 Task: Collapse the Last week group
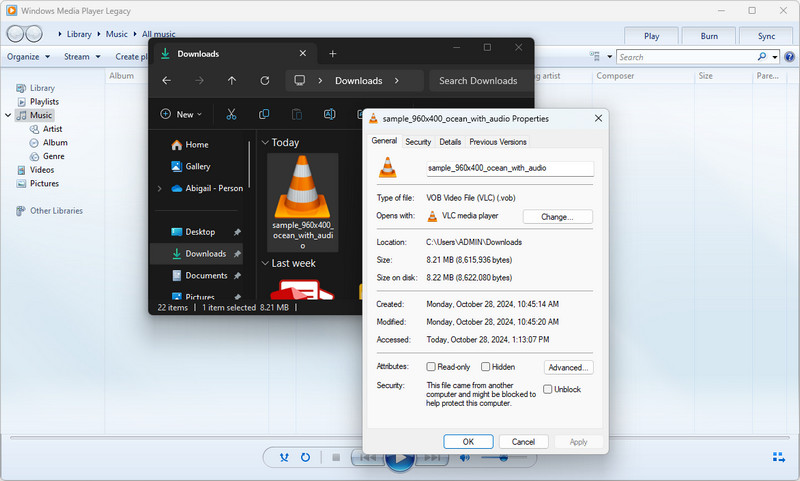[x=265, y=263]
